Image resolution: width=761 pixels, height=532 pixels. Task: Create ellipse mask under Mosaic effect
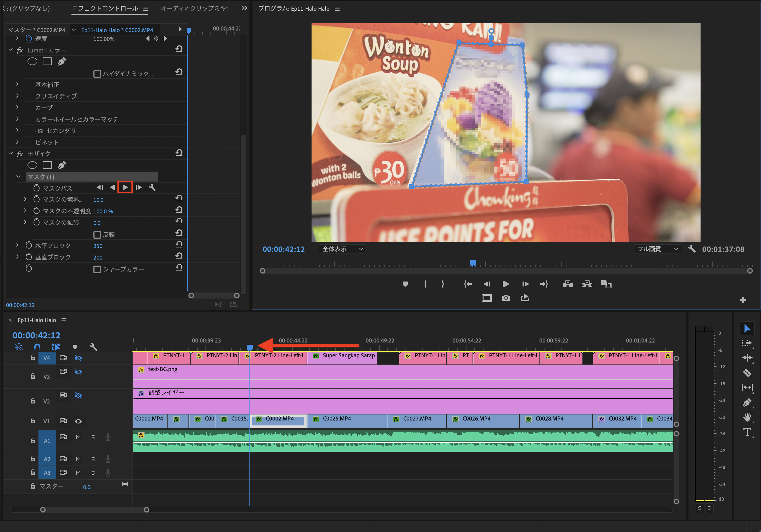point(32,165)
